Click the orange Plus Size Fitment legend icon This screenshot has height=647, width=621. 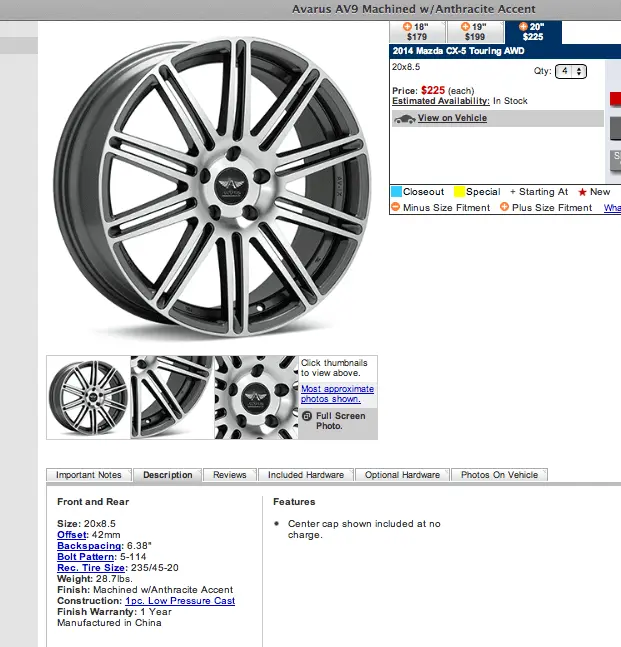[x=504, y=207]
